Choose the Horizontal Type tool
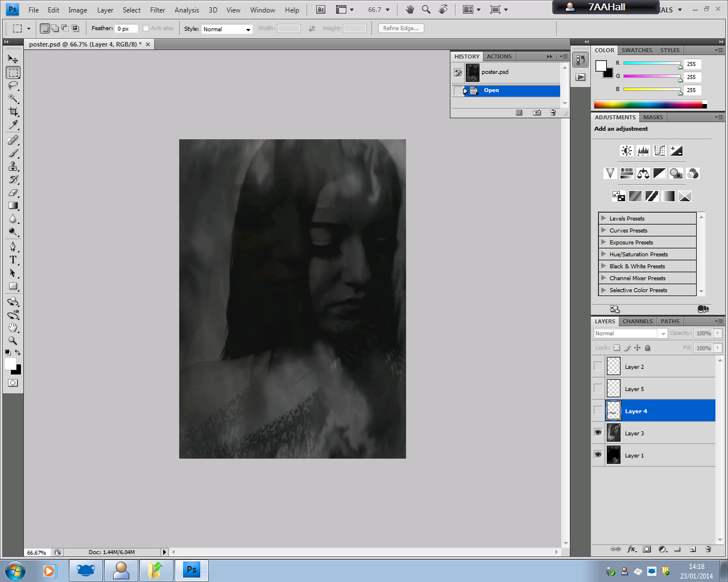728x582 pixels. tap(13, 260)
